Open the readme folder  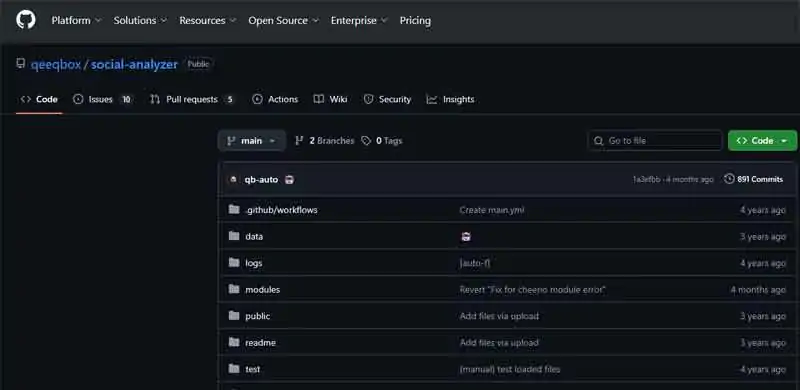click(260, 343)
